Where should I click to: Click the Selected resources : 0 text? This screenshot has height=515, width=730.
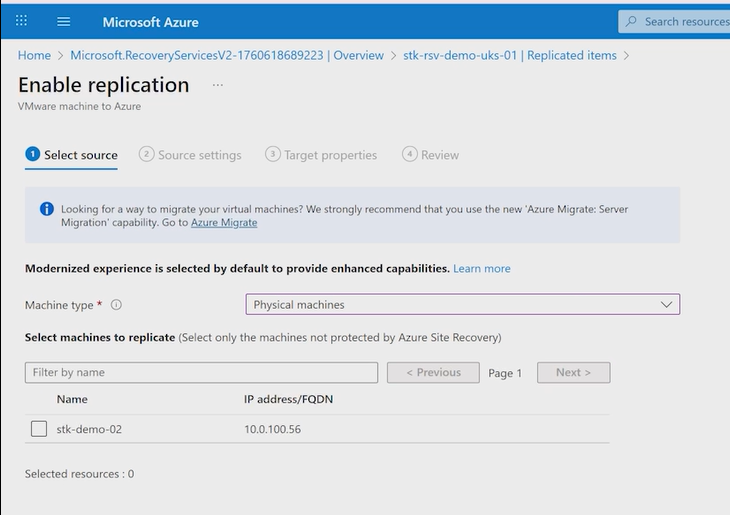coord(80,474)
